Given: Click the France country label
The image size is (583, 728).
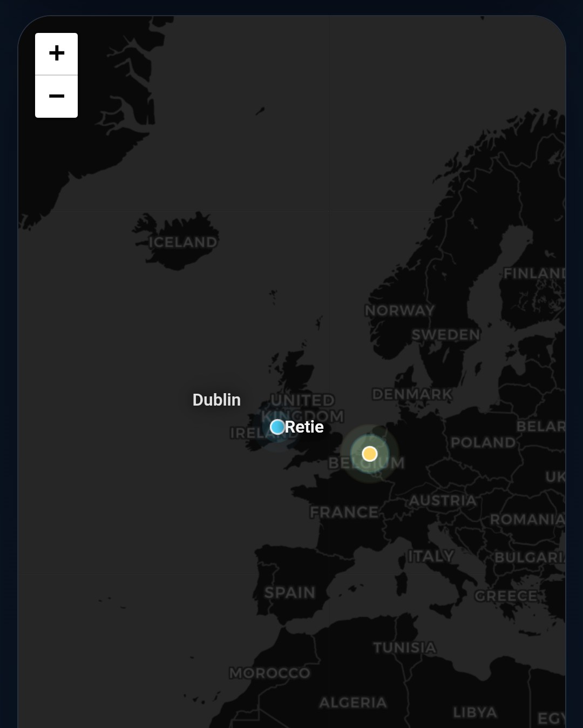Looking at the screenshot, I should coord(344,512).
